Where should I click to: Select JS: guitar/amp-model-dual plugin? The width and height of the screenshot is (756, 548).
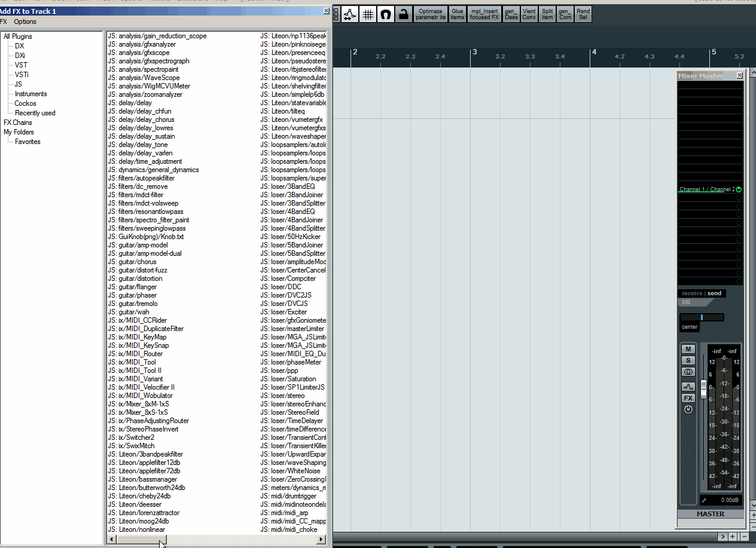coord(145,253)
